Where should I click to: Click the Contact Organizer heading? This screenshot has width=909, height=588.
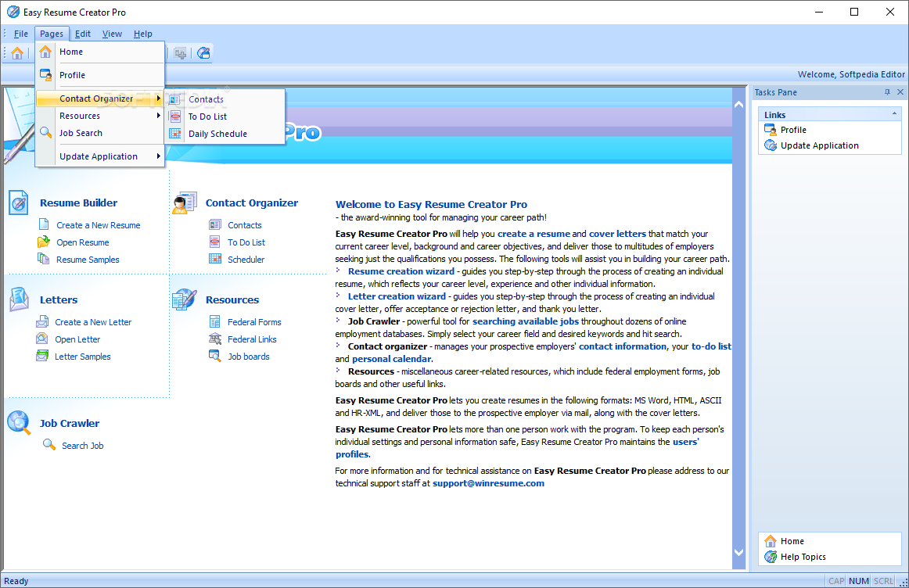pos(252,203)
